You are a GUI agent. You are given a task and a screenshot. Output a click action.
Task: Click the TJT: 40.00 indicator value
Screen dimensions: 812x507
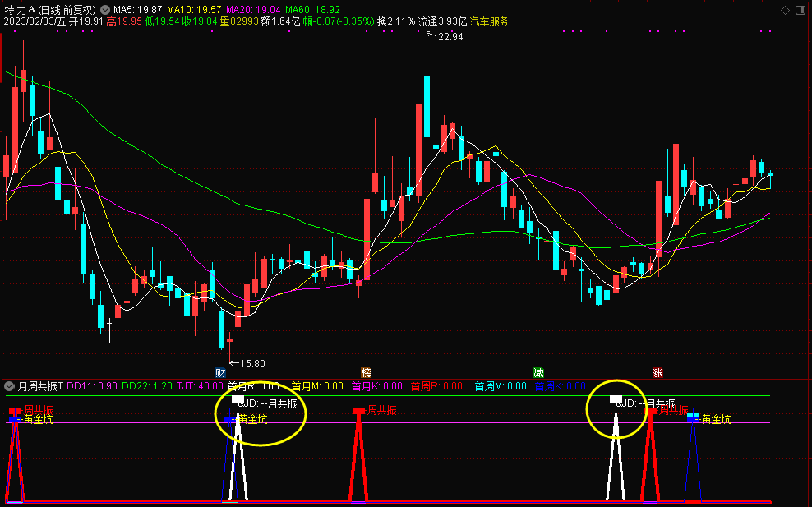pos(200,386)
